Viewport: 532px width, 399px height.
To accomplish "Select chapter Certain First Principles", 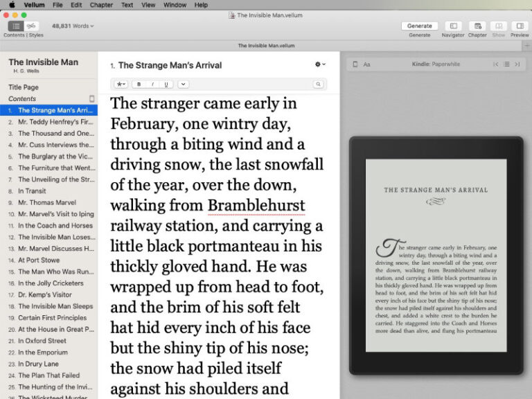I will [x=49, y=318].
